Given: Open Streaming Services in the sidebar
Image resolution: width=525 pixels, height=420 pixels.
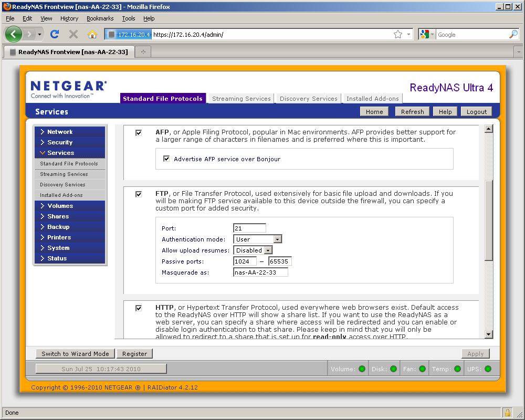Looking at the screenshot, I should pos(70,174).
